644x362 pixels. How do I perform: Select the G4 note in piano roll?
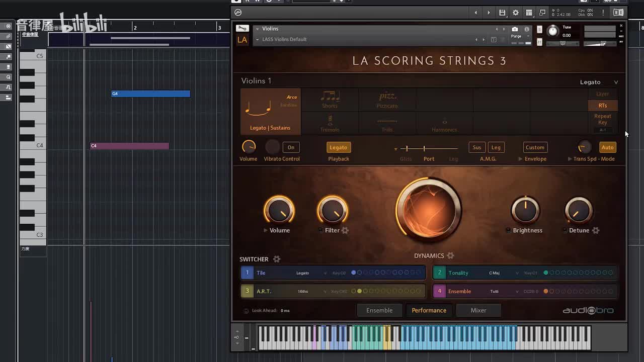tap(151, 94)
